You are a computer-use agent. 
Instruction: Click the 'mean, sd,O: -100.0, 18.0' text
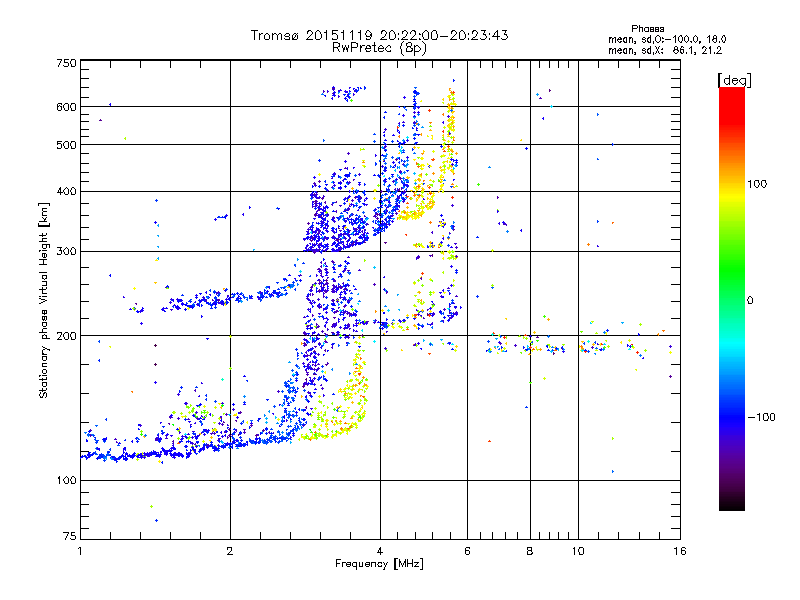tap(667, 39)
